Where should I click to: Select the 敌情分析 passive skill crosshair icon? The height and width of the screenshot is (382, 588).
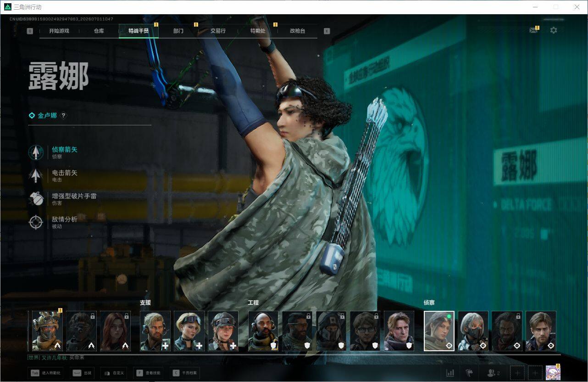pyautogui.click(x=36, y=222)
